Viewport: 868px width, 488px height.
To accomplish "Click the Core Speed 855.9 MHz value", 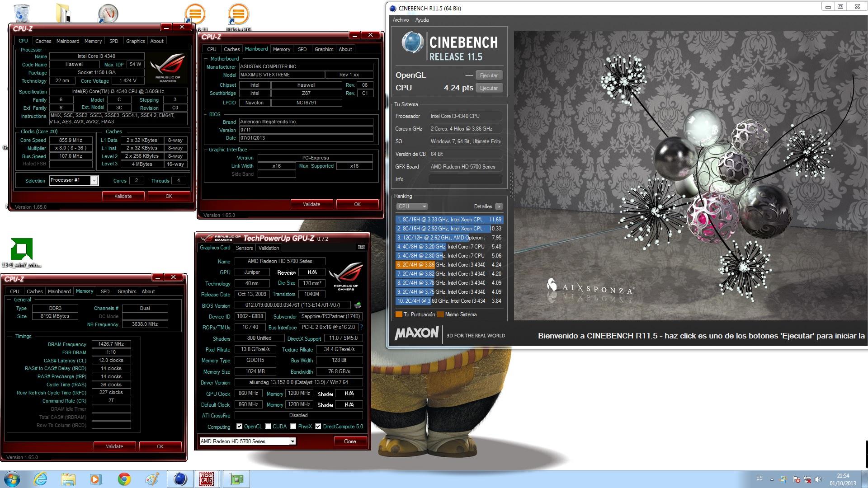I will click(71, 140).
